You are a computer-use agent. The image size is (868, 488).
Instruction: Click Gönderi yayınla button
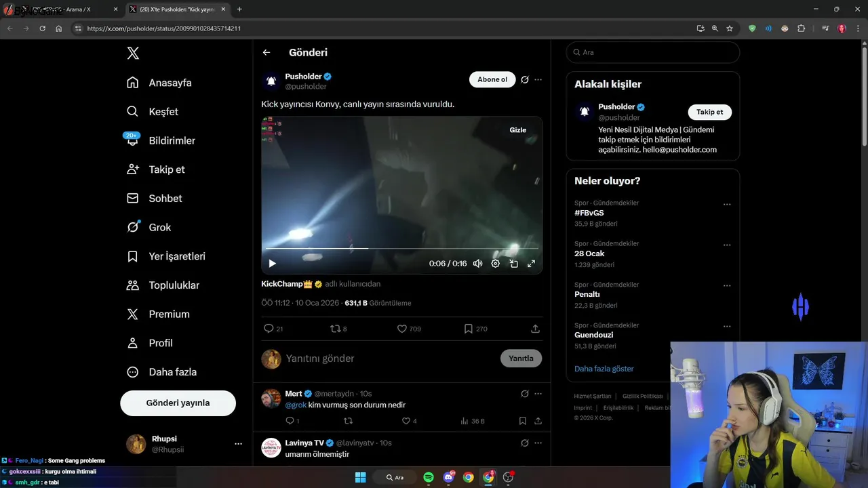tap(178, 403)
